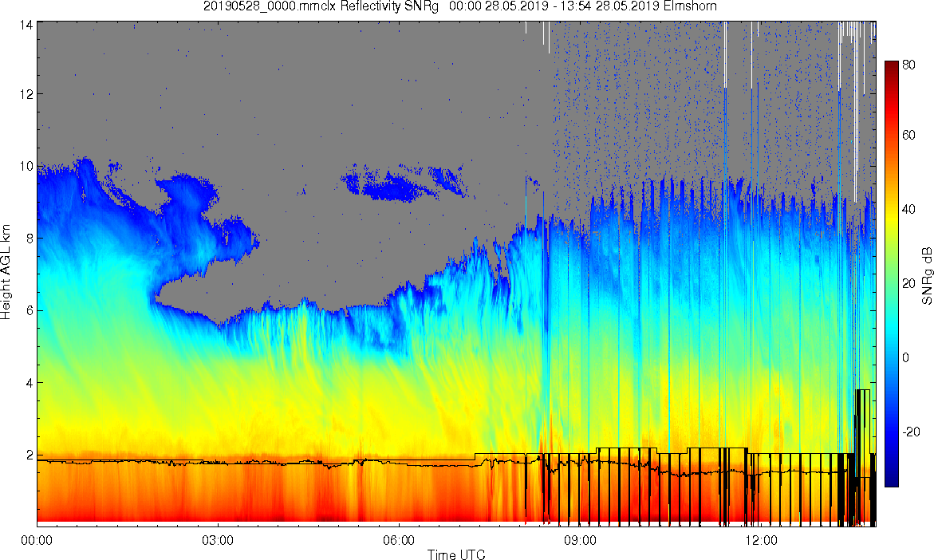Click the 'Height AGL km' y-axis label
Image resolution: width=934 pixels, height=560 pixels.
(x=6, y=272)
